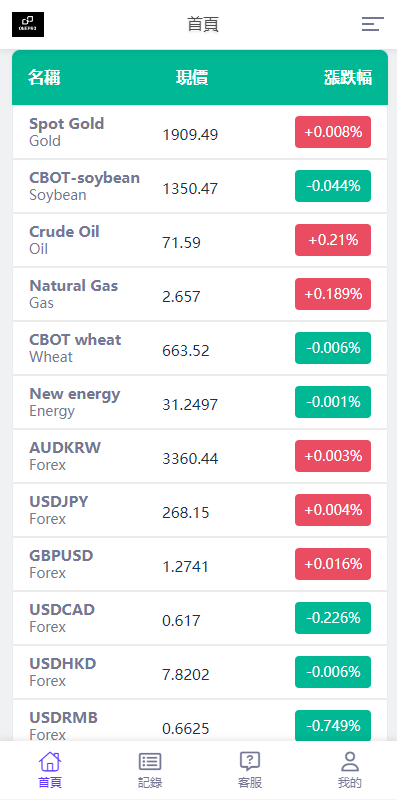
Task: Open the records list icon
Action: (150, 761)
